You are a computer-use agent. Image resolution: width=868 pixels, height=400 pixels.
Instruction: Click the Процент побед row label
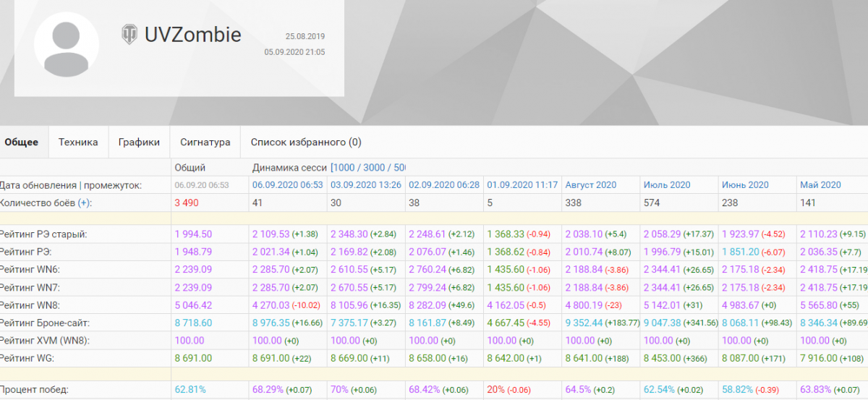pos(34,390)
